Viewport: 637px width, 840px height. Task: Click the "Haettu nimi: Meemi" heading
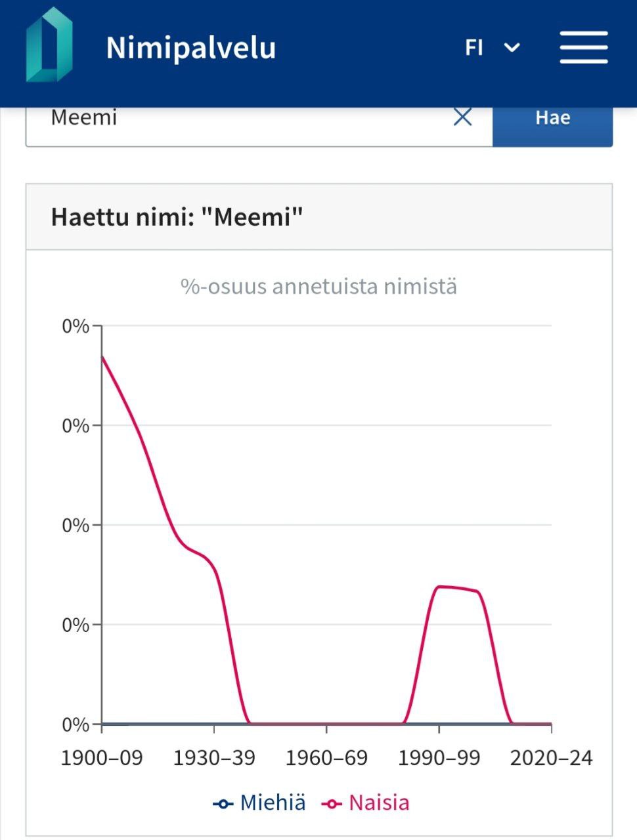177,217
